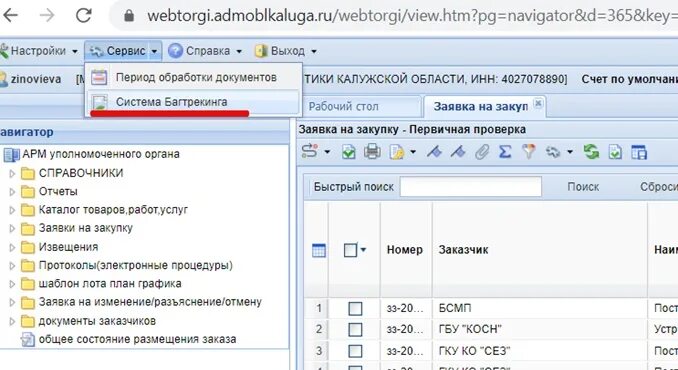This screenshot has height=370, width=678.
Task: Close the Заявка на закупку tab
Action: tap(538, 103)
